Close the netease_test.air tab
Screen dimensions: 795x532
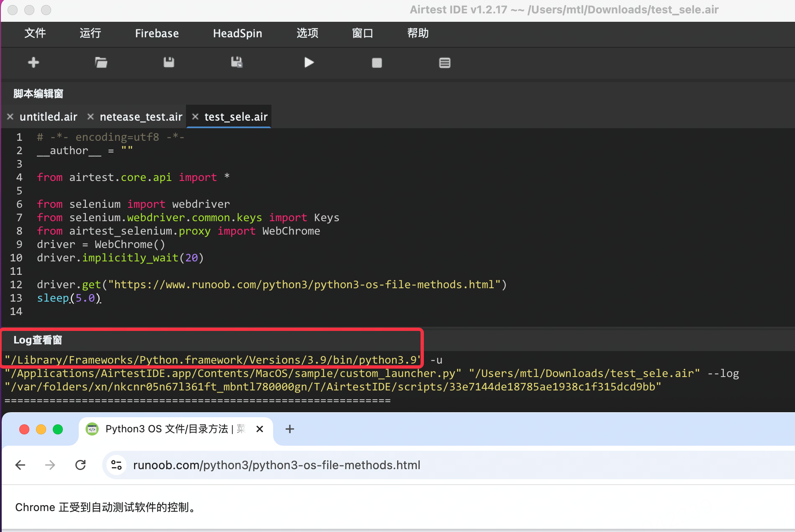point(90,116)
